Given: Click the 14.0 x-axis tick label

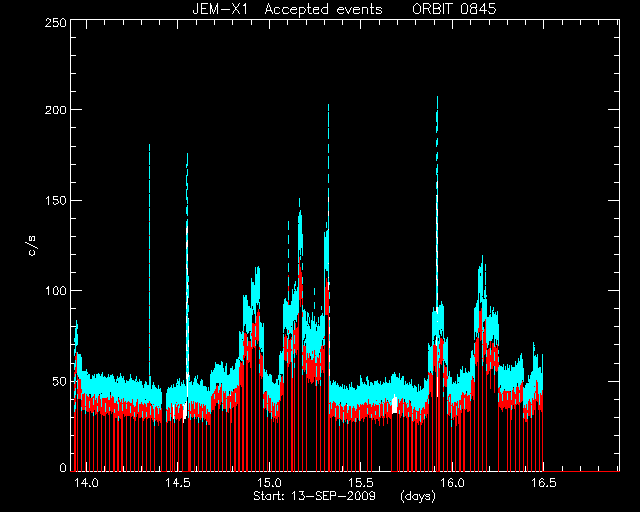Looking at the screenshot, I should coord(86,483).
